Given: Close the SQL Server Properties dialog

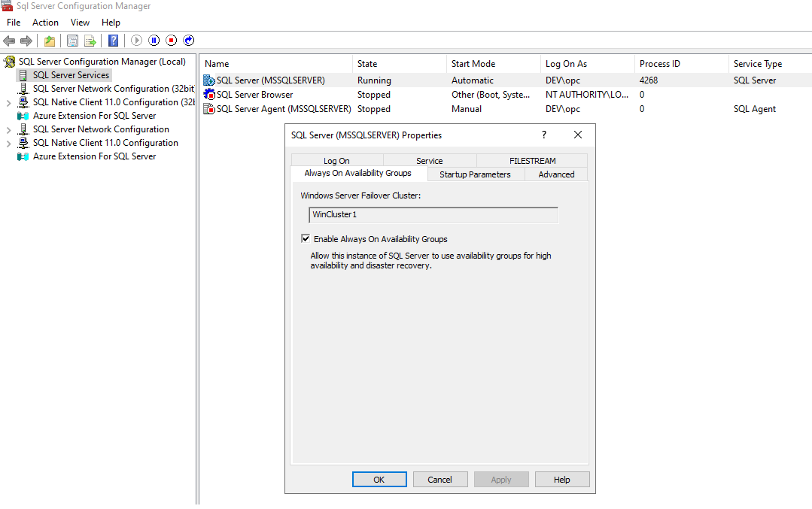Looking at the screenshot, I should point(578,135).
